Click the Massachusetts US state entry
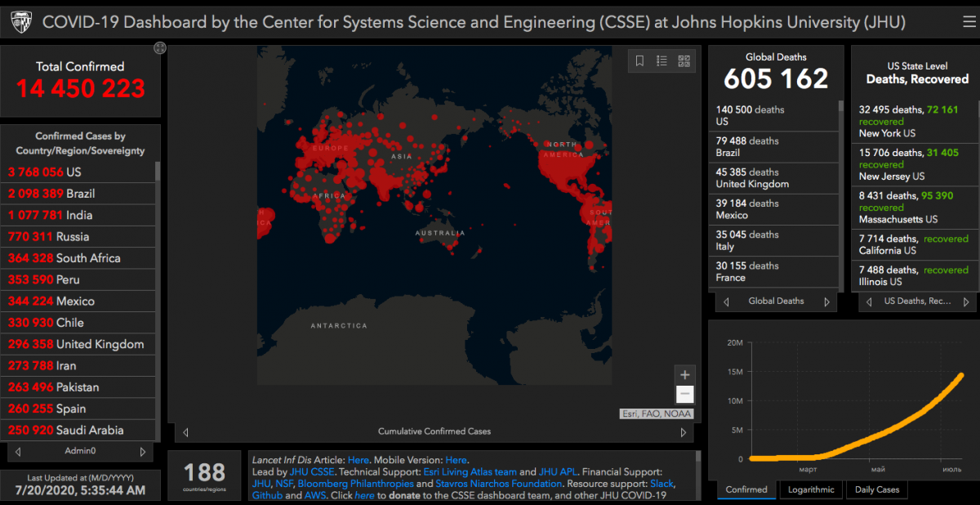 pyautogui.click(x=915, y=208)
